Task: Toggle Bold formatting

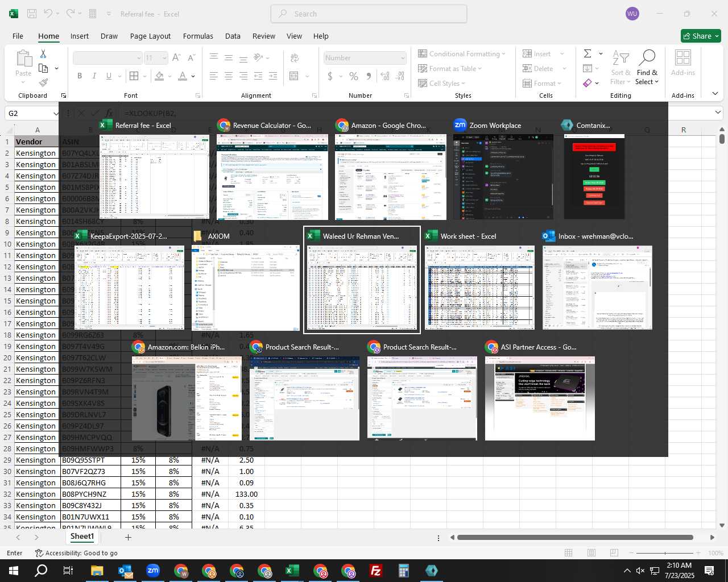Action: pyautogui.click(x=80, y=76)
